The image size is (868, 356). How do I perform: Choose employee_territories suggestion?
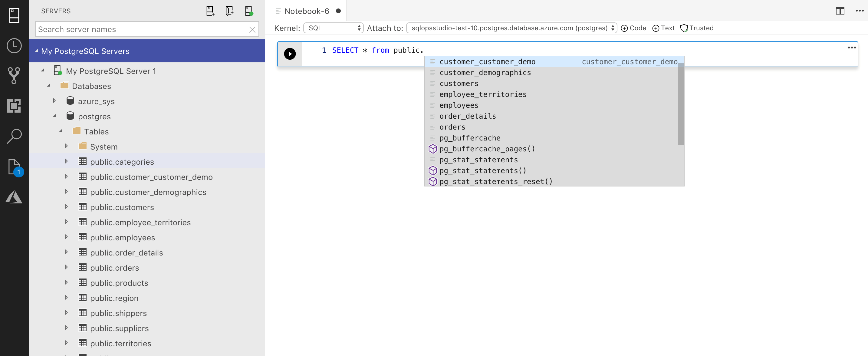pyautogui.click(x=551, y=94)
